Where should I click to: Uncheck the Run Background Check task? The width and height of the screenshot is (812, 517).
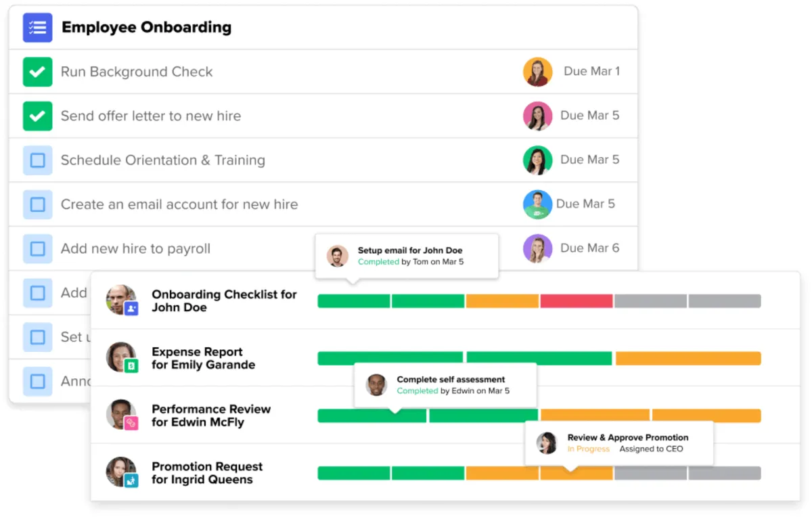(38, 72)
